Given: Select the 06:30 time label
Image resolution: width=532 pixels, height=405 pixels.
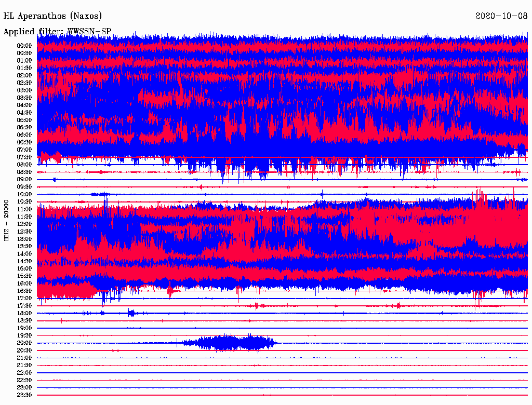Looking at the screenshot, I should tap(24, 142).
